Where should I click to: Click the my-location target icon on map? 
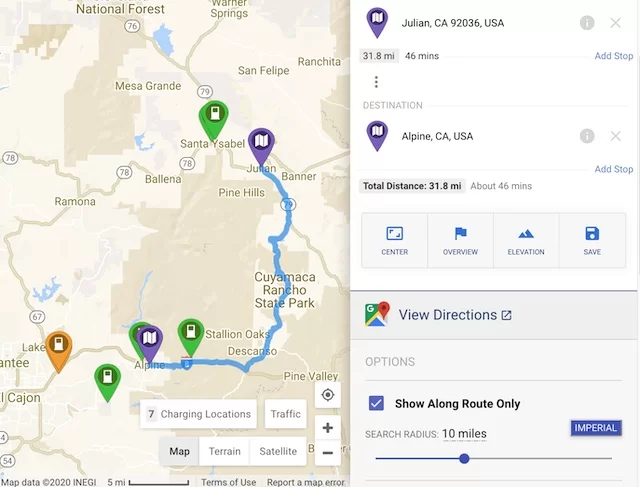[327, 395]
